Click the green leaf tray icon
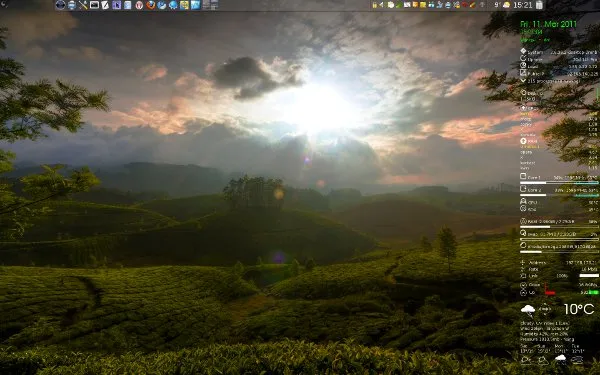The width and height of the screenshot is (600, 375). (399, 5)
